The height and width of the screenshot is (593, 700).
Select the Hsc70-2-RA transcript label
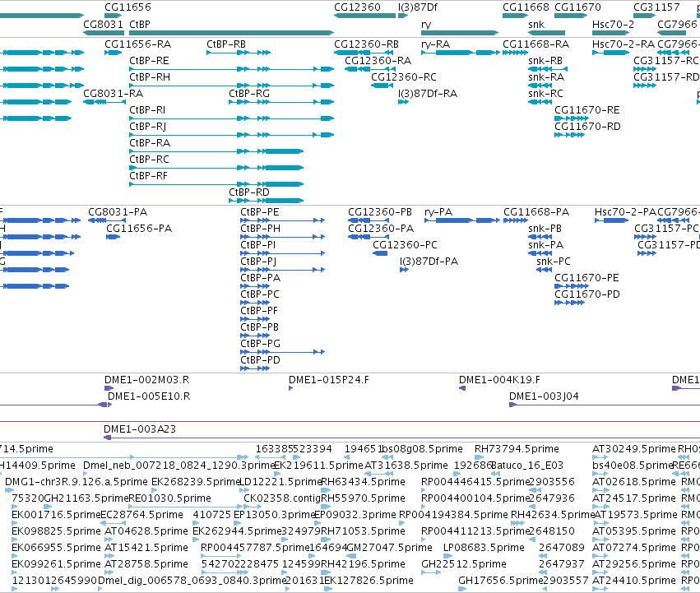coord(624,44)
